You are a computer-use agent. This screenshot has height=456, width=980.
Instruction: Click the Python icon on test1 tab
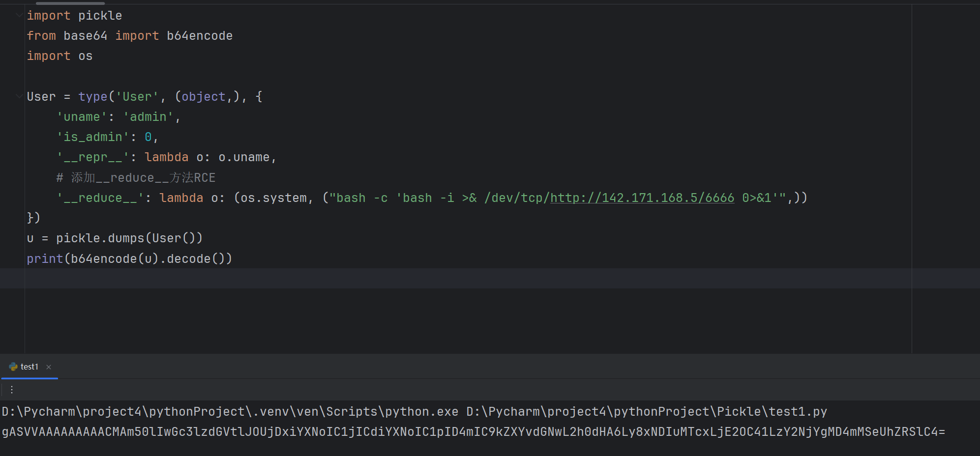point(13,367)
